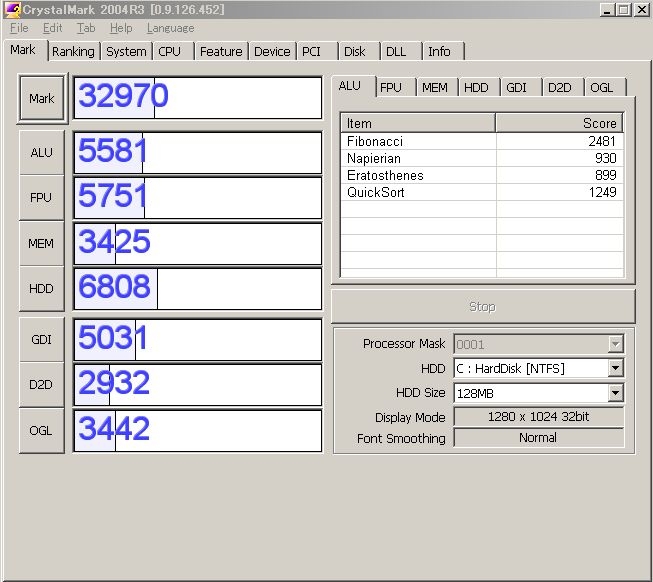653x582 pixels.
Task: Click the CrystalMark title bar app icon
Action: 11,9
